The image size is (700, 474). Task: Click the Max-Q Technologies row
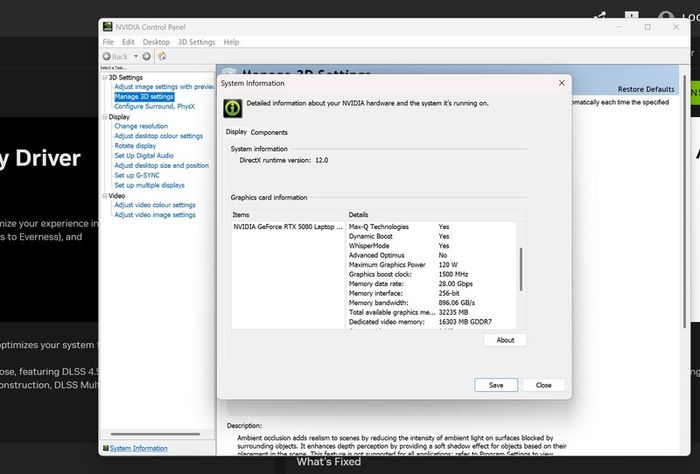pyautogui.click(x=432, y=227)
